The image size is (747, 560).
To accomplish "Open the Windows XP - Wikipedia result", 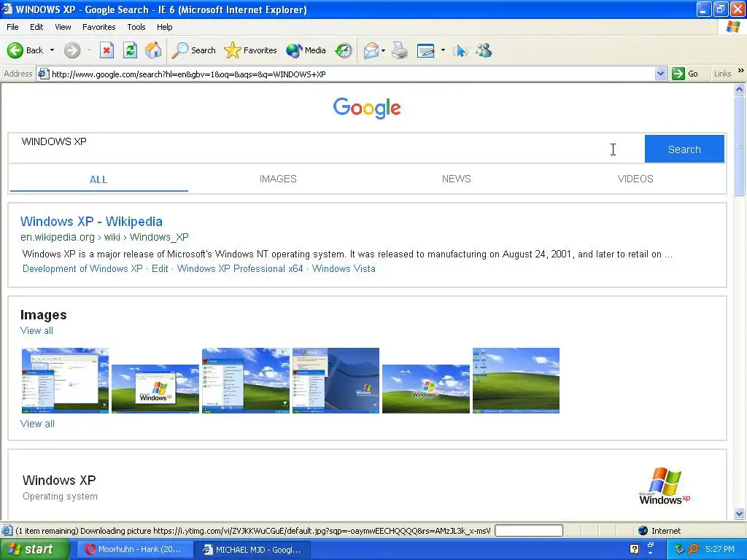I will [91, 222].
